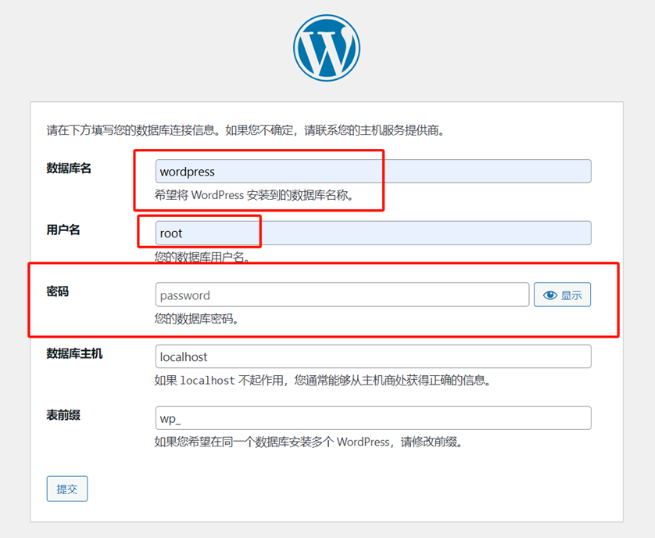The height and width of the screenshot is (538, 655).
Task: Click the table prefix hint about multiple WordPress
Action: pyautogui.click(x=308, y=442)
